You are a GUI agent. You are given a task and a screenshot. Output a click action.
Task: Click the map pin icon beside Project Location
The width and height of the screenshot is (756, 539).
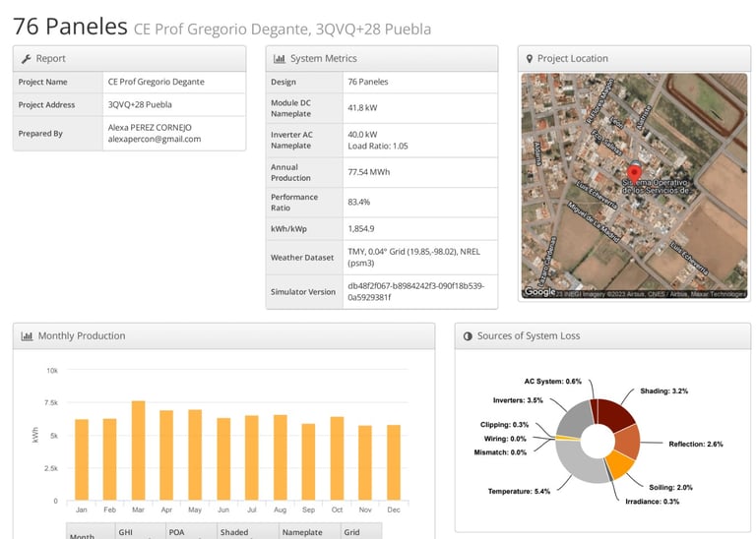[x=530, y=59]
